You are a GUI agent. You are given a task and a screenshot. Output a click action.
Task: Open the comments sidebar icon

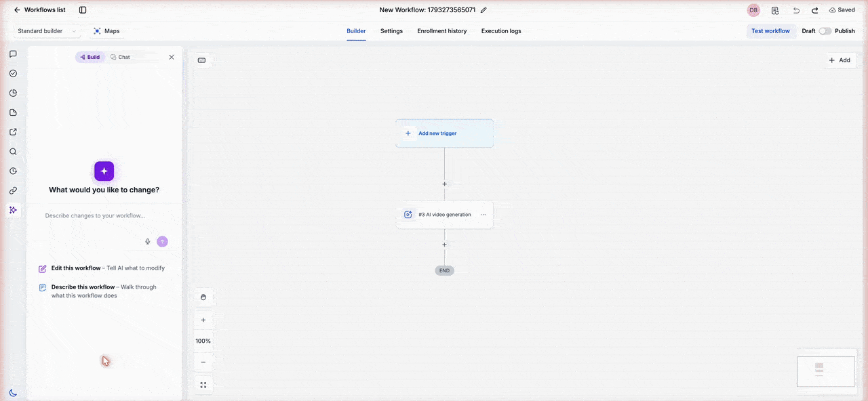pyautogui.click(x=13, y=54)
